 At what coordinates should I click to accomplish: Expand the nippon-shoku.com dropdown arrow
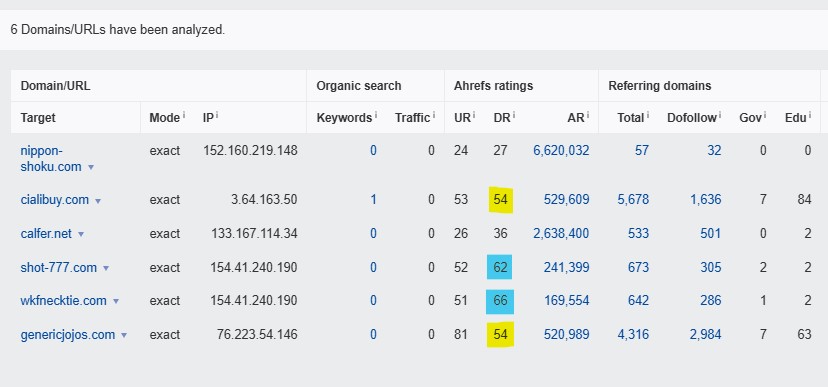click(91, 167)
